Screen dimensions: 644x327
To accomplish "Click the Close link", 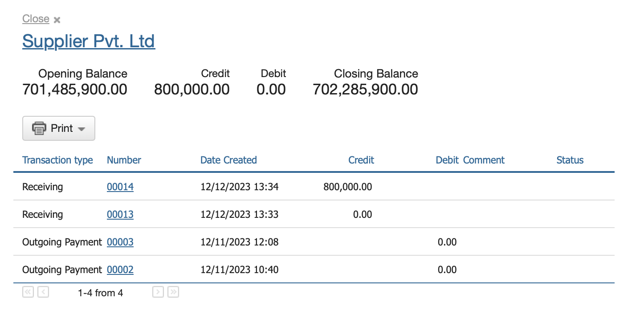I will tap(36, 19).
